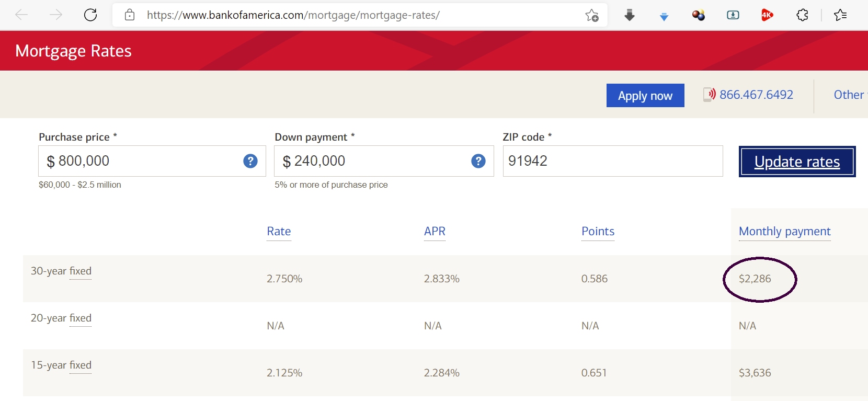Select the 2.125% rate value
The width and height of the screenshot is (868, 401).
coord(284,373)
